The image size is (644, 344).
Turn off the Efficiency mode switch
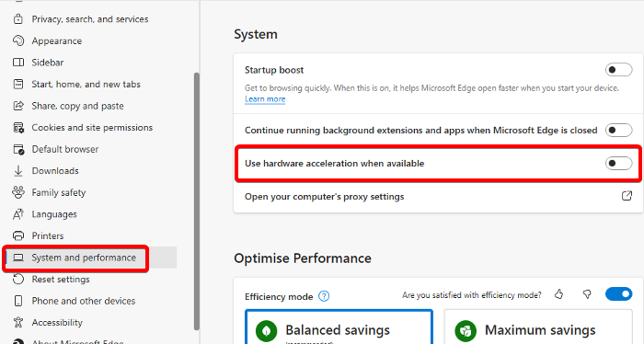tap(618, 294)
